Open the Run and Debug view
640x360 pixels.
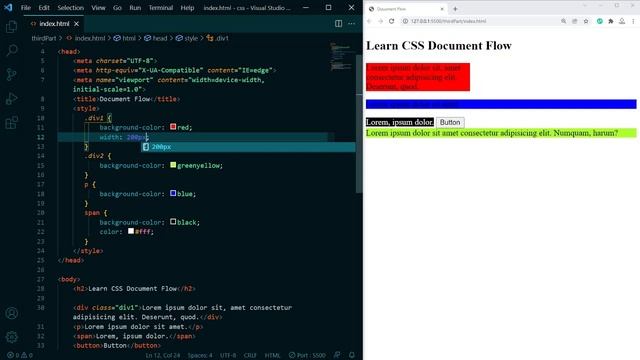tap(11, 99)
